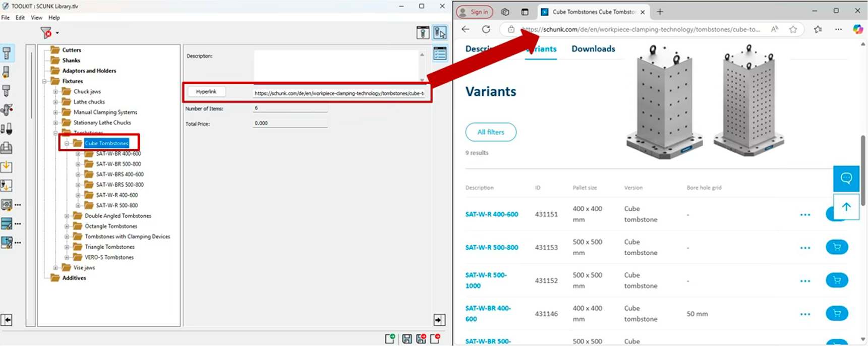The image size is (868, 346).
Task: Open the three-dot menu for item 431153
Action: pyautogui.click(x=805, y=248)
